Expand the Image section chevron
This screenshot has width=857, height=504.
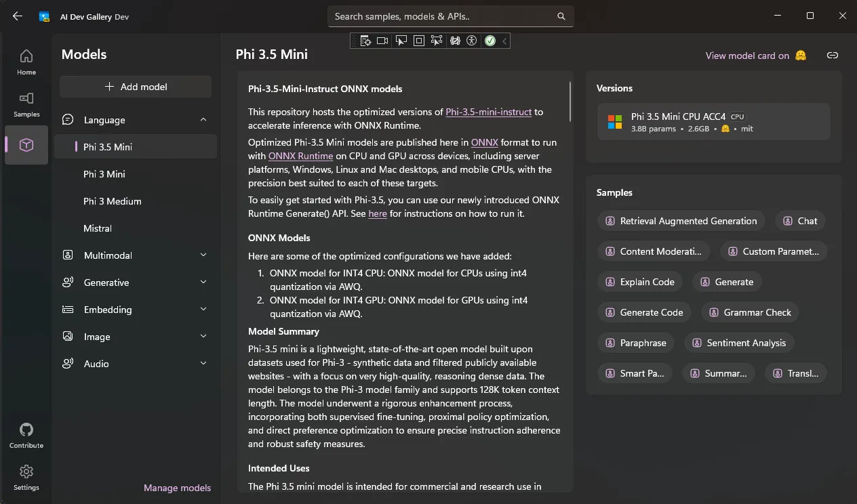coord(203,337)
